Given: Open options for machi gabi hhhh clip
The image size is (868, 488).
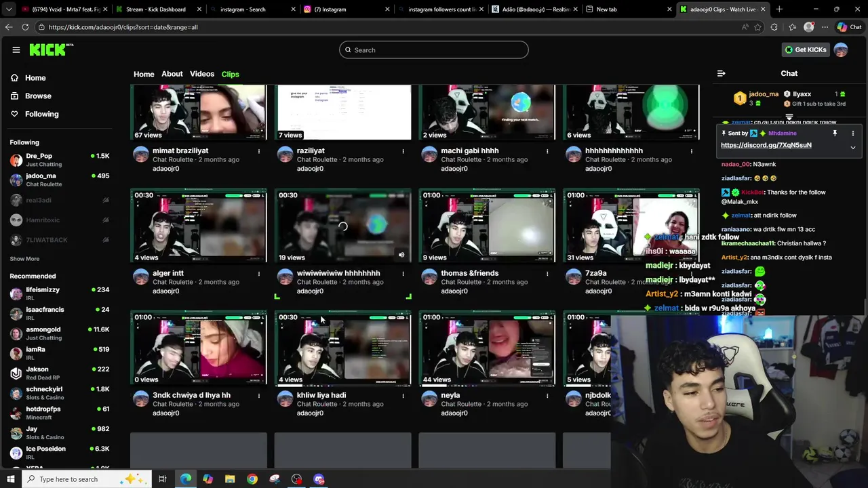Looking at the screenshot, I should tap(547, 151).
